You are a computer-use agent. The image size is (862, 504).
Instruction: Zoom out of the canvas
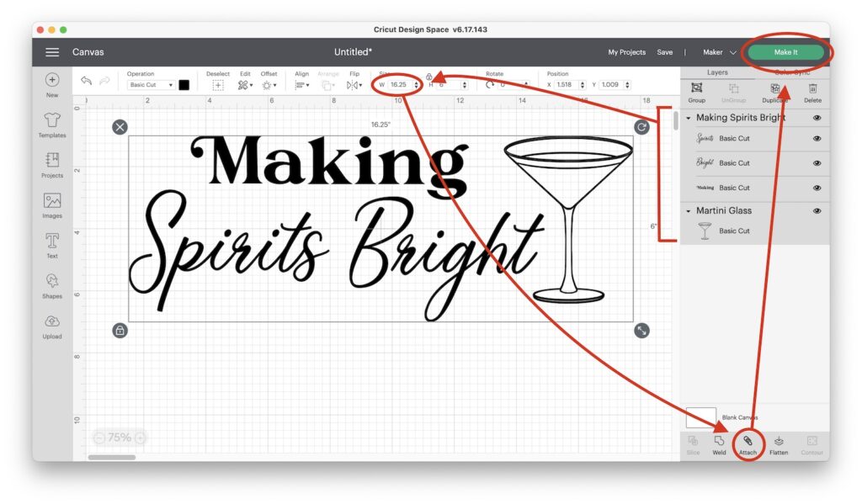tap(99, 438)
